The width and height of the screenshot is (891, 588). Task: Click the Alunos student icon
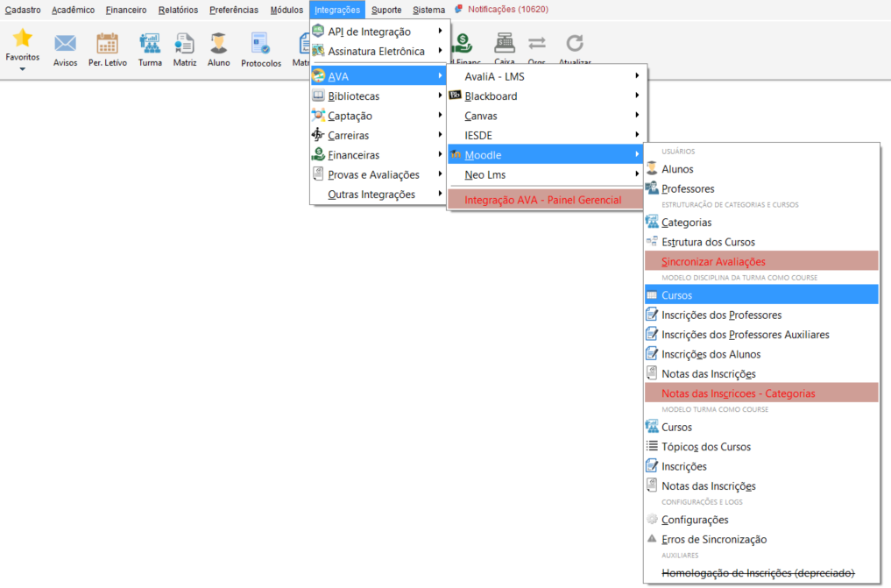tap(652, 168)
